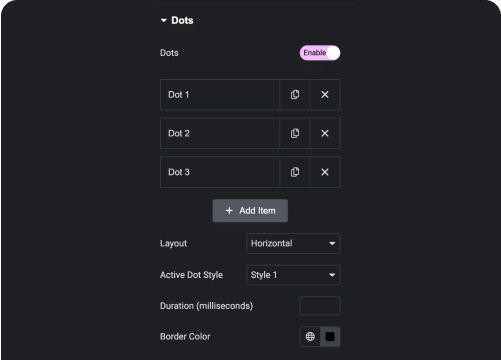Expand the Dot 2 repeater item

pos(220,133)
